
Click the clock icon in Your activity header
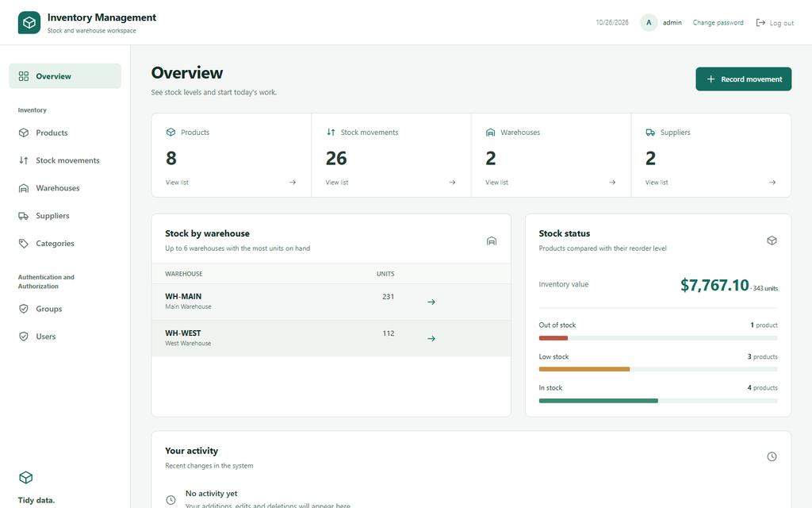point(772,456)
